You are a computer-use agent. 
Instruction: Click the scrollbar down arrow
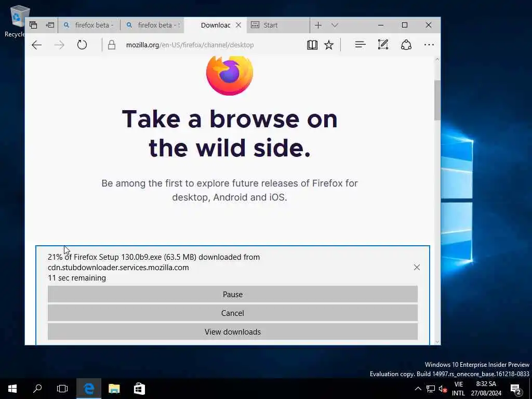(437, 342)
